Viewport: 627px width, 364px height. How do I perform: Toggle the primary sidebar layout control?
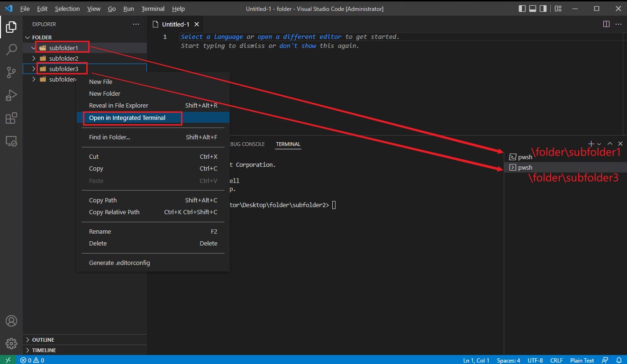click(x=522, y=8)
